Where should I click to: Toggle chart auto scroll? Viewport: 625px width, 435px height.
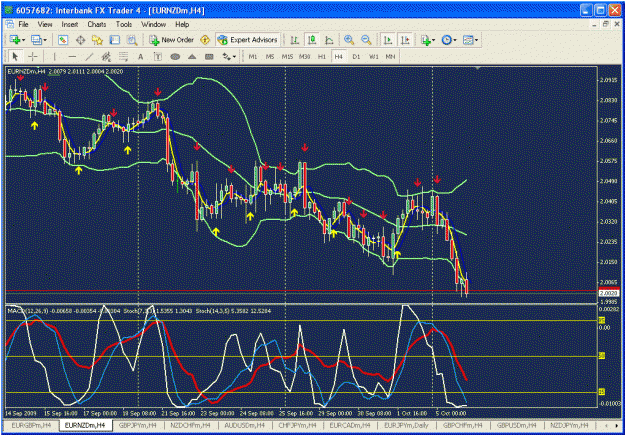[387, 40]
